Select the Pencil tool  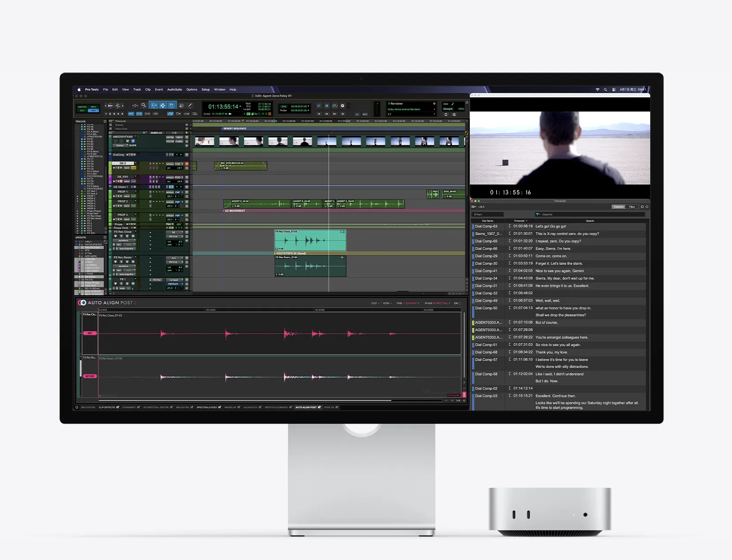[x=190, y=106]
